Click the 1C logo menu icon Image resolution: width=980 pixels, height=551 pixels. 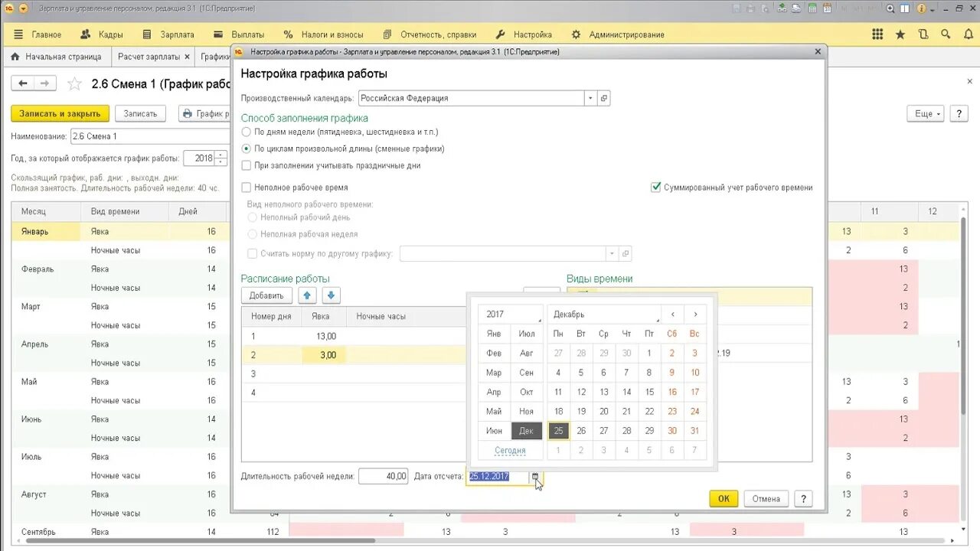pyautogui.click(x=9, y=8)
